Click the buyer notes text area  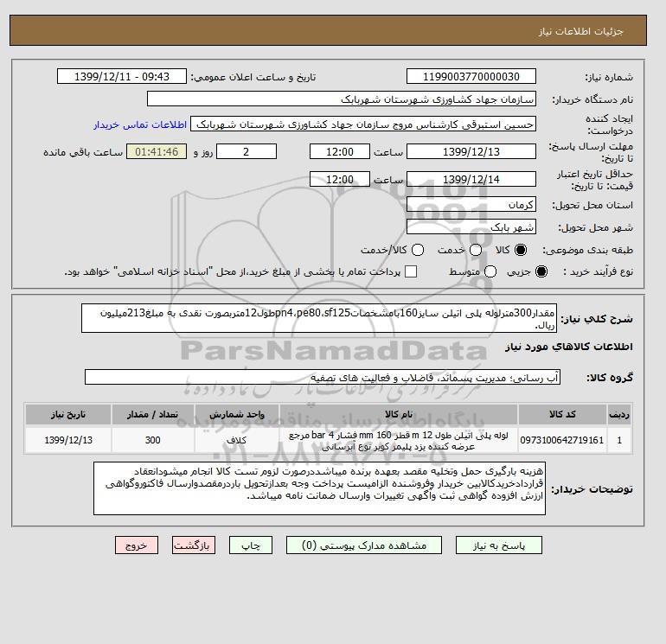point(319,488)
